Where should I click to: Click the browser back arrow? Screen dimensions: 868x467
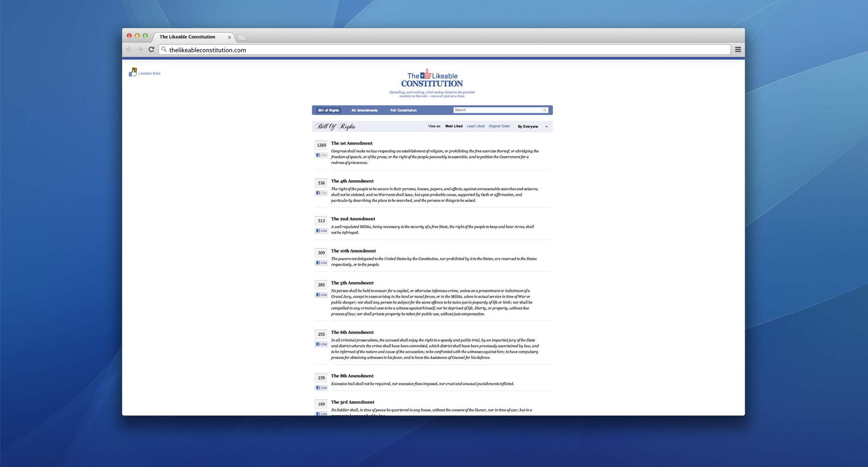point(129,50)
